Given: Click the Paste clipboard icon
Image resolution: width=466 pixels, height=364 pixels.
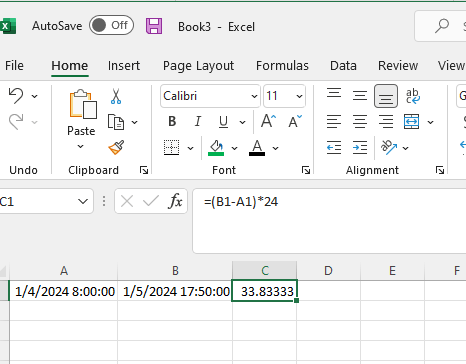Looking at the screenshot, I should pos(83,104).
